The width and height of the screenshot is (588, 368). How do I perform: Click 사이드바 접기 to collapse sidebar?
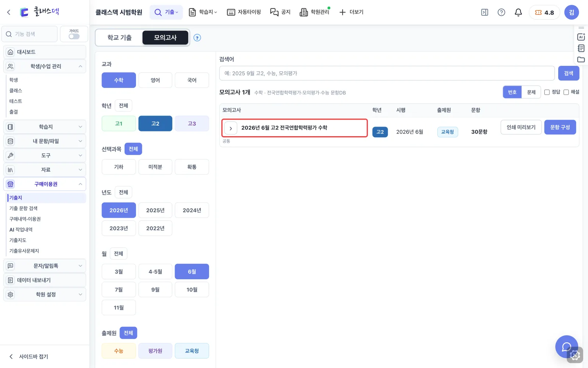tap(29, 356)
